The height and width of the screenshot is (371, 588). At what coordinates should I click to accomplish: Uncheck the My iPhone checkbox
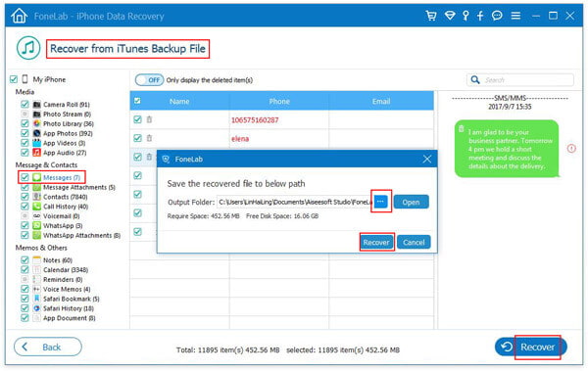pyautogui.click(x=14, y=79)
